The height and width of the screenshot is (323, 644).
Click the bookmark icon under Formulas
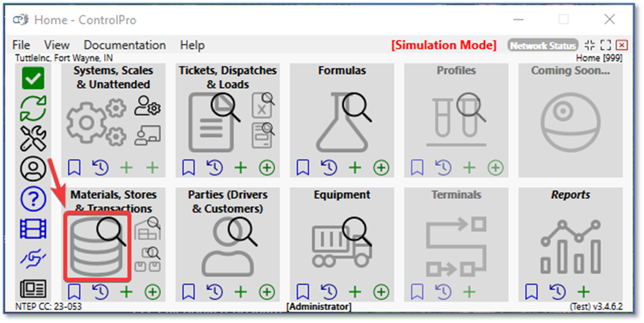302,168
